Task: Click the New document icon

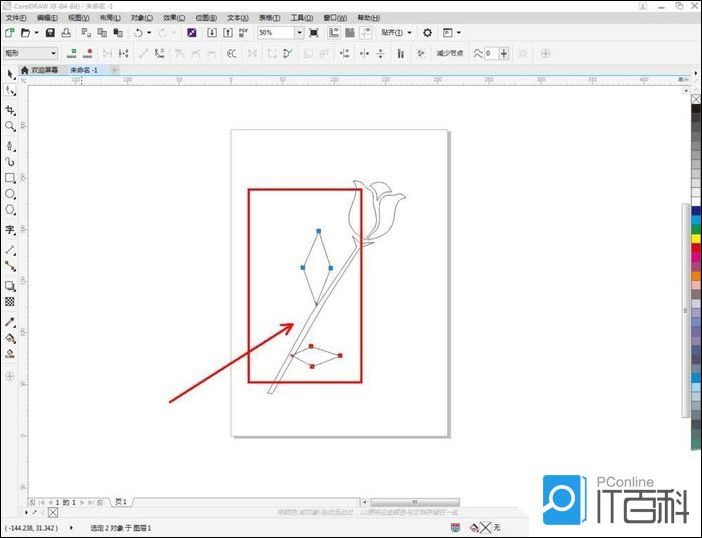Action: 9,33
